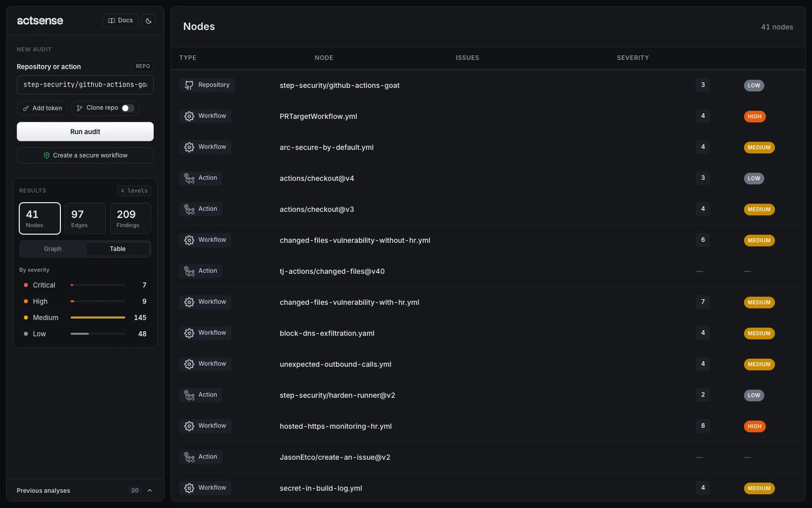The width and height of the screenshot is (812, 508).
Task: Click the action icon for actions/checkout@v4
Action: point(189,178)
